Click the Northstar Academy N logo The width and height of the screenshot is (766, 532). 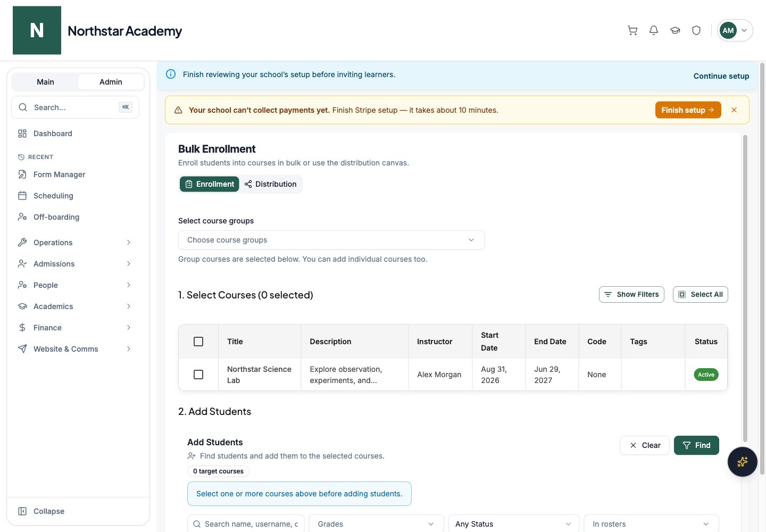(37, 30)
